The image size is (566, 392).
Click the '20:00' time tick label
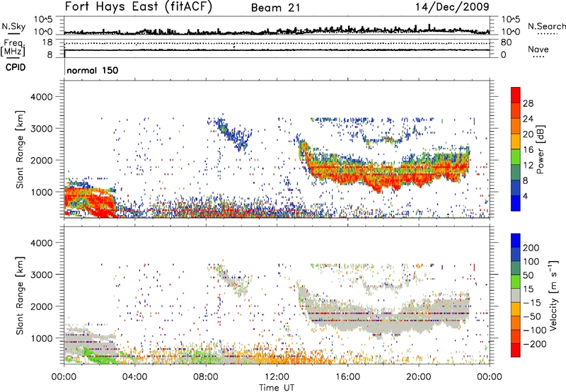[x=418, y=377]
